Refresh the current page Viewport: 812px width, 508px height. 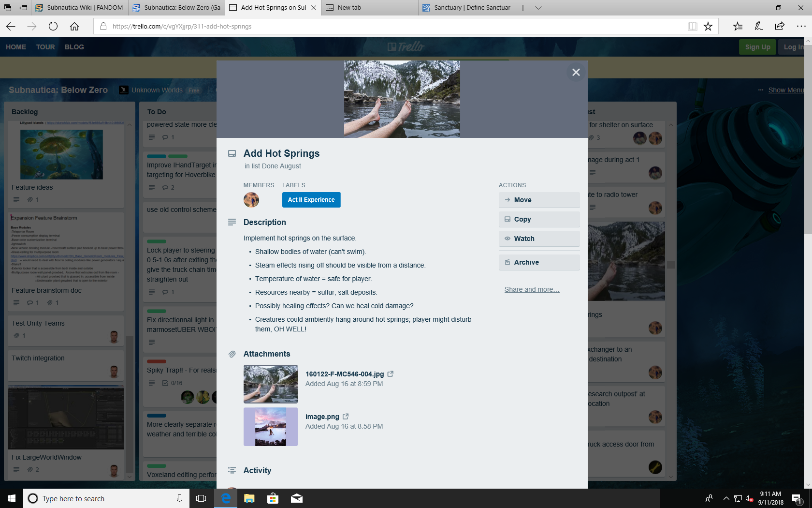53,27
